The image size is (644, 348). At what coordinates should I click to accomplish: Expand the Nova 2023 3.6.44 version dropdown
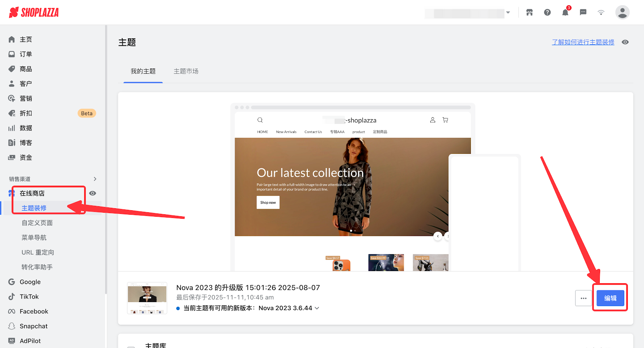tap(317, 308)
